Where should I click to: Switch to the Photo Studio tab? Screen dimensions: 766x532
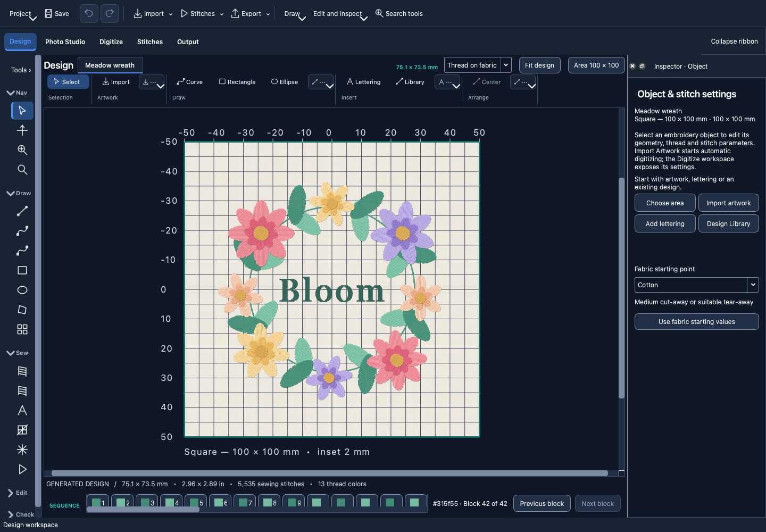65,42
